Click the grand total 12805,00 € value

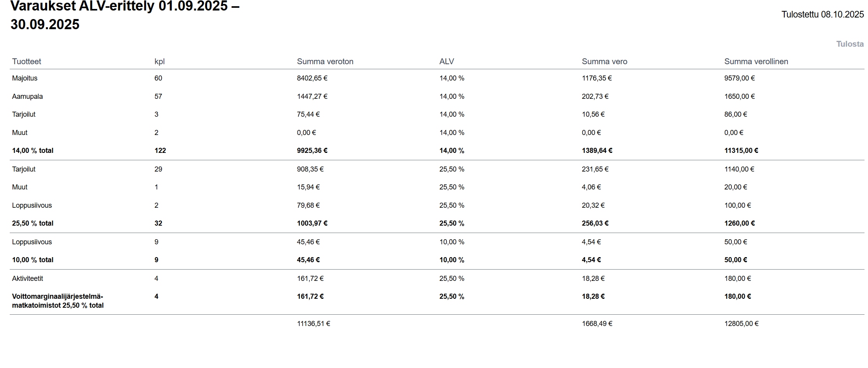741,324
